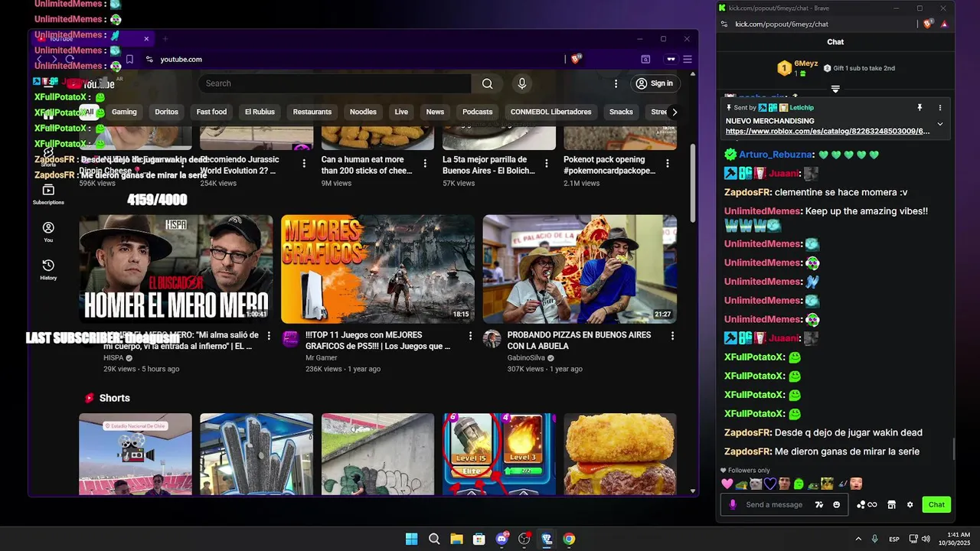Open the pinned message three-dot menu
This screenshot has height=551, width=980.
click(x=940, y=108)
